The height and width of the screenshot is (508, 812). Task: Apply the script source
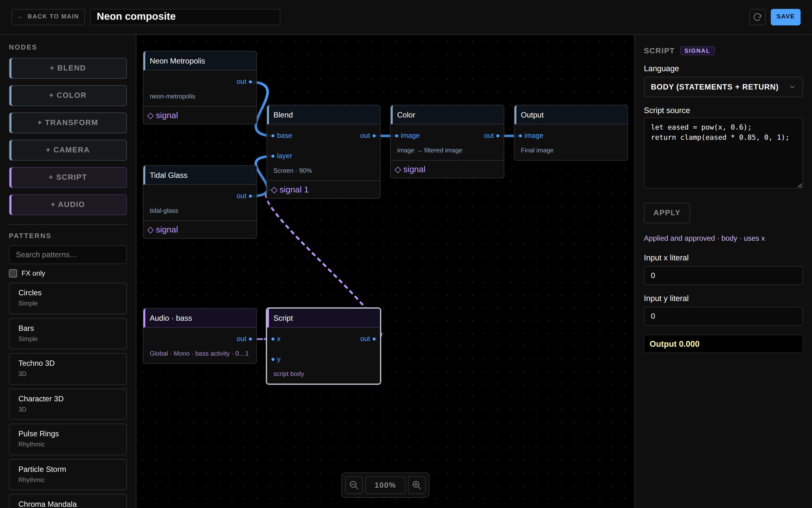pos(667,213)
